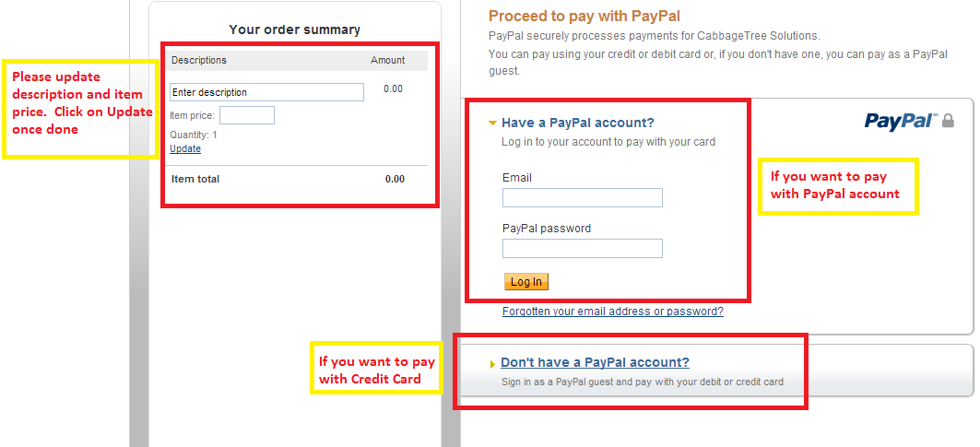Click the Descriptions column header
Screen dimensions: 980x447
tap(199, 60)
